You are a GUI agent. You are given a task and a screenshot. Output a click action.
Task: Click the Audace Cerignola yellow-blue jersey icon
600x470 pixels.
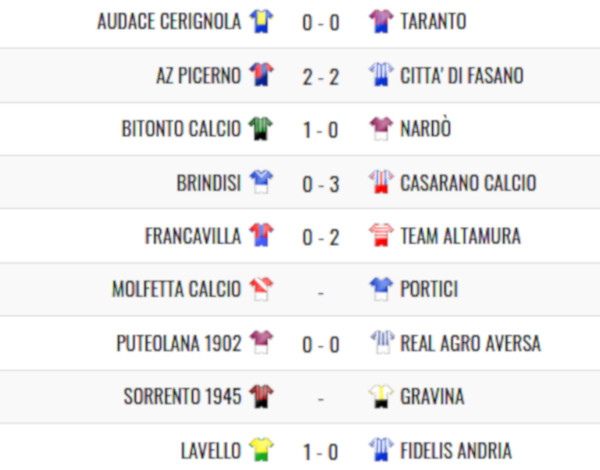tap(261, 21)
